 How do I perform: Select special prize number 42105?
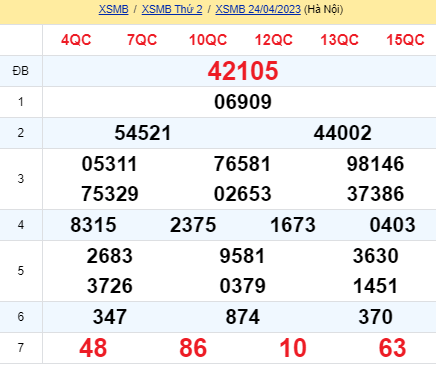pyautogui.click(x=243, y=71)
